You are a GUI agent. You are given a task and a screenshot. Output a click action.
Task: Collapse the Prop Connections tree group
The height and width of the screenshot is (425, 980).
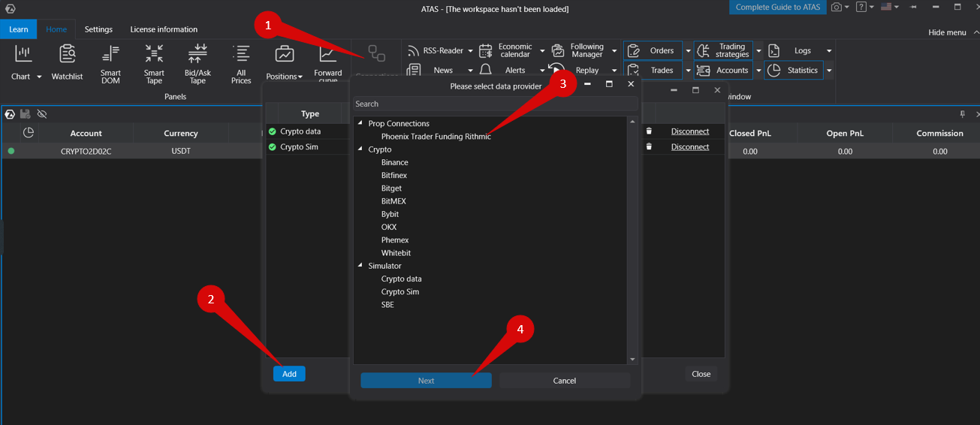point(360,124)
